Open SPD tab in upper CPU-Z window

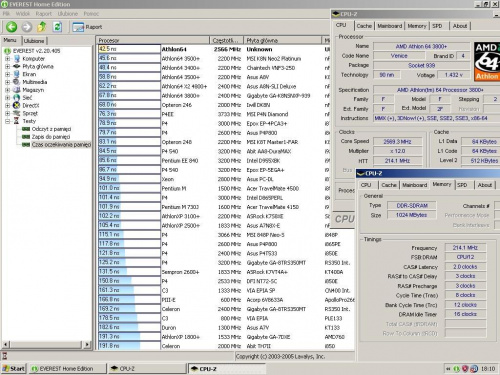tap(437, 26)
